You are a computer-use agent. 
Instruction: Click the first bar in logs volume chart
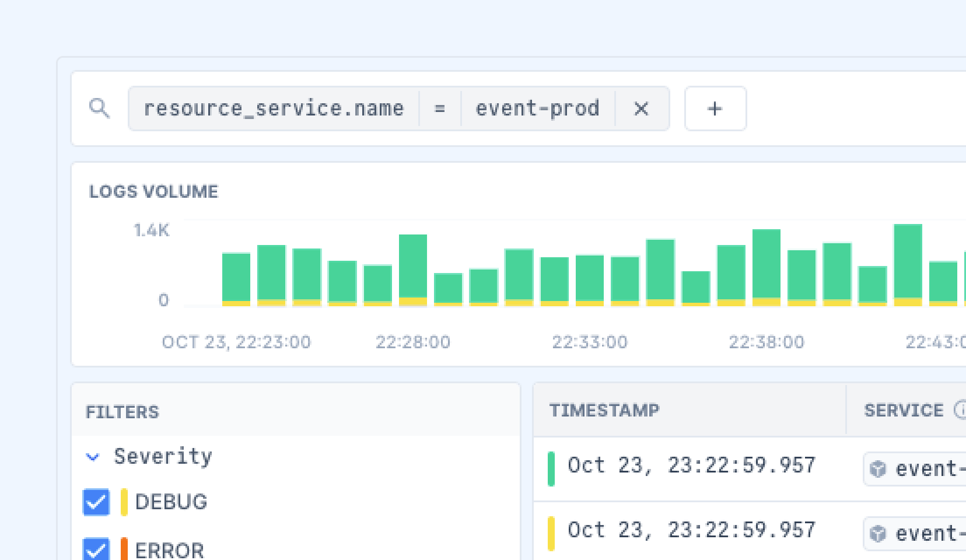[236, 279]
